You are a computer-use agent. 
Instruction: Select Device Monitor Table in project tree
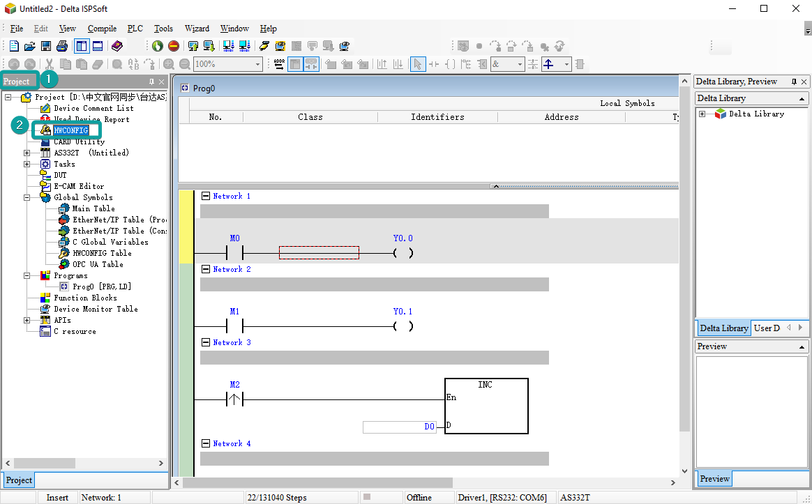click(96, 309)
